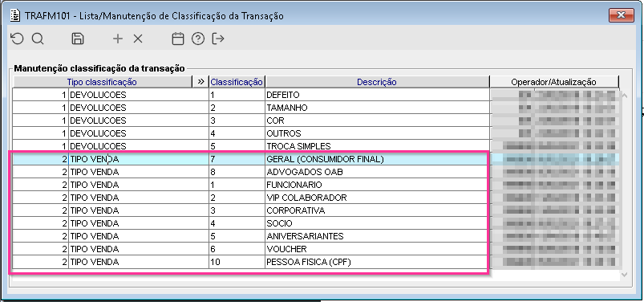
Task: Click the scrollbar up arrow
Action: click(x=625, y=96)
